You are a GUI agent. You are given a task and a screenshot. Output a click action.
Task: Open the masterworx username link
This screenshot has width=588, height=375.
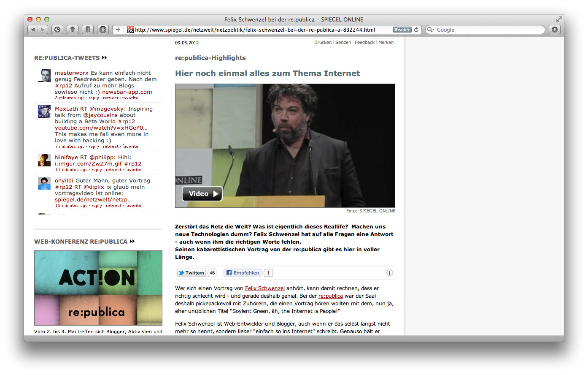[72, 73]
